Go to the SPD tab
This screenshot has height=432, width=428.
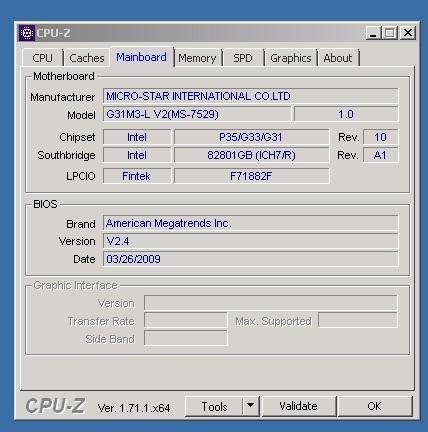[243, 58]
